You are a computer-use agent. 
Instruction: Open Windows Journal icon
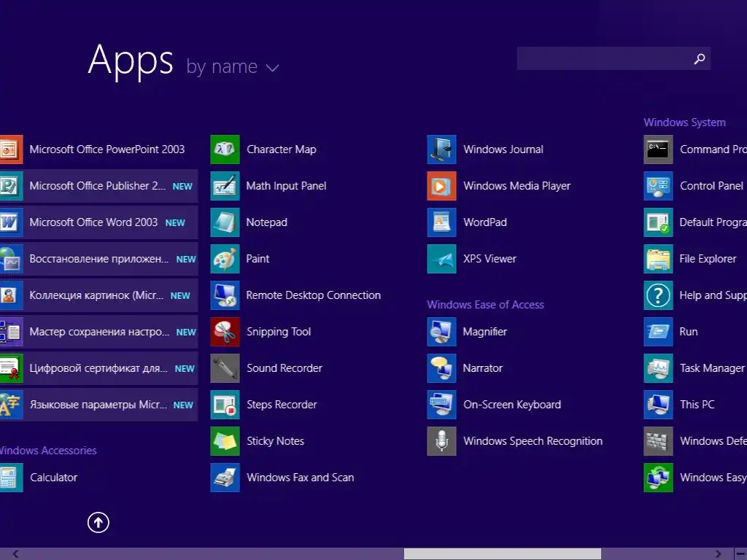(441, 149)
